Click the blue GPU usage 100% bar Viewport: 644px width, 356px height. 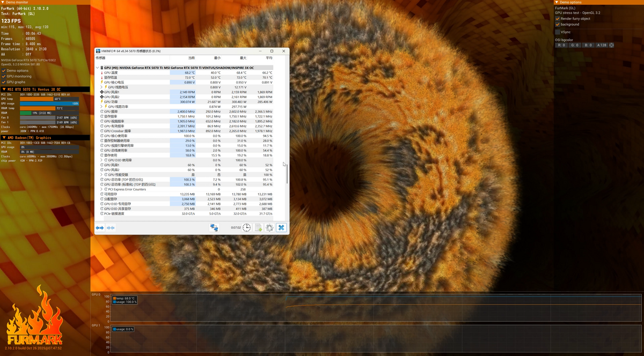coord(49,103)
